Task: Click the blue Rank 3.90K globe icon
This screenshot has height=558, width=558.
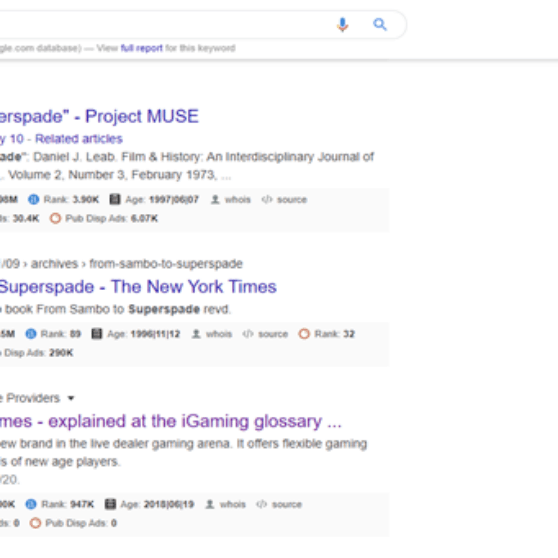Action: pyautogui.click(x=33, y=199)
